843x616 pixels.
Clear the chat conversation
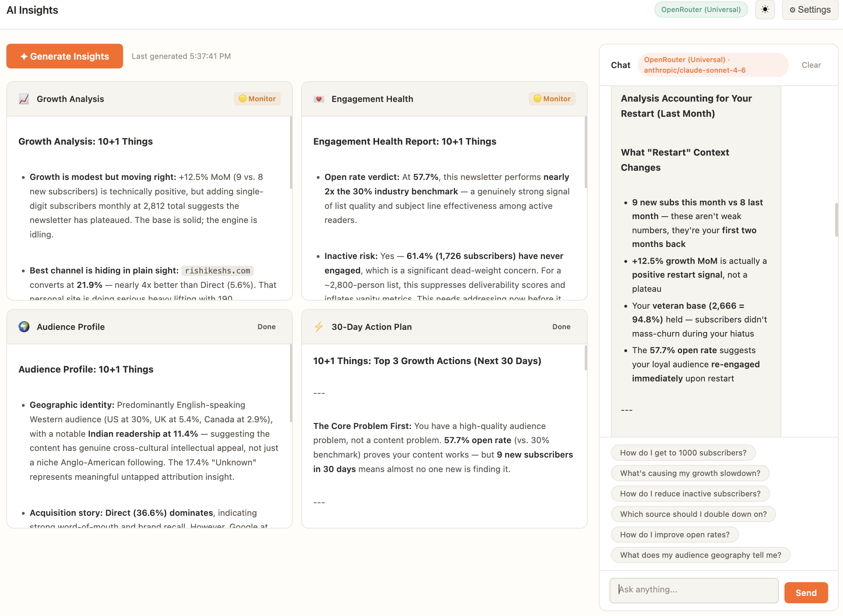point(811,65)
